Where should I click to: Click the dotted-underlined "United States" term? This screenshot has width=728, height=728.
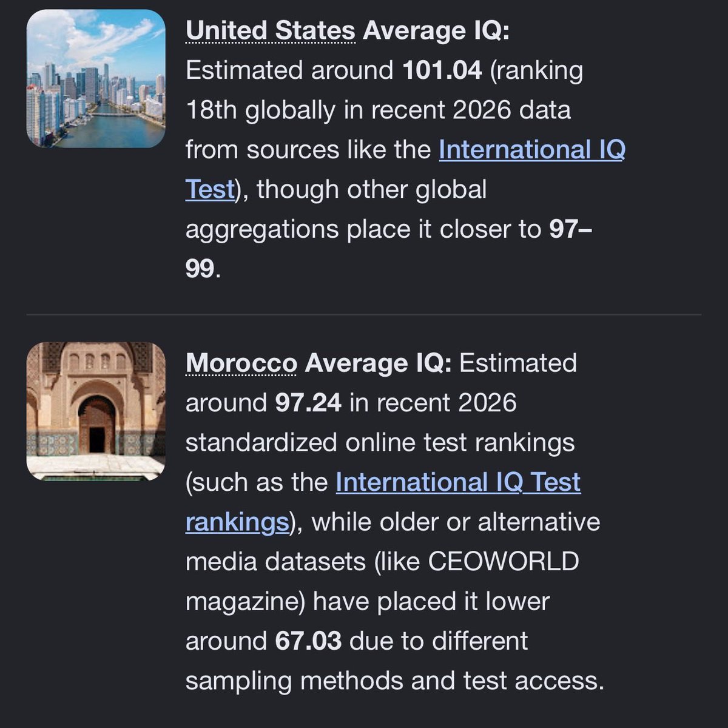click(x=270, y=30)
